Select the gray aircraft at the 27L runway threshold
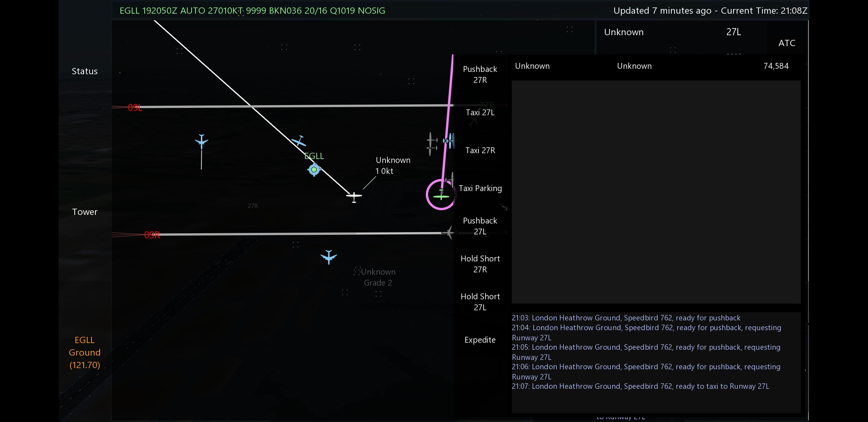This screenshot has height=422, width=868. [x=448, y=232]
